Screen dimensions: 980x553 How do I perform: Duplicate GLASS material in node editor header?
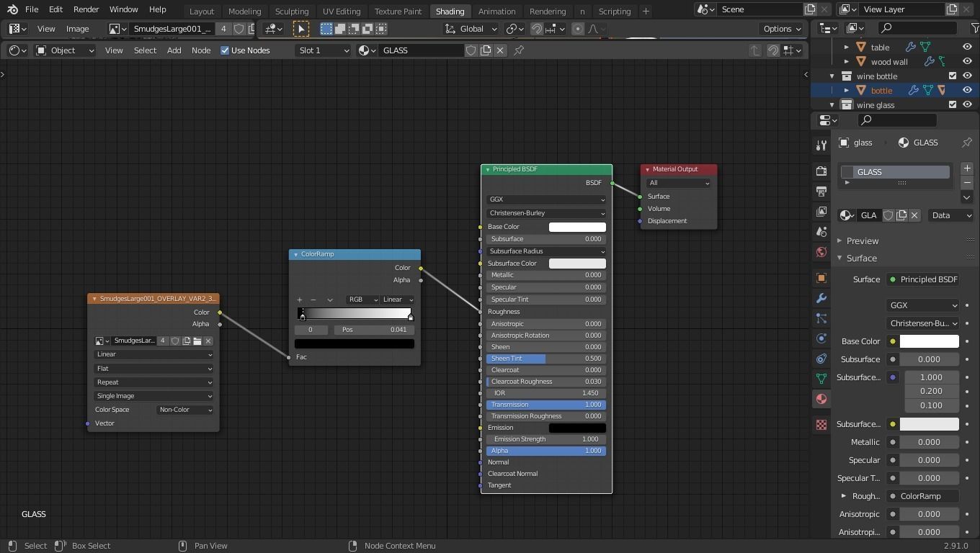pyautogui.click(x=486, y=50)
